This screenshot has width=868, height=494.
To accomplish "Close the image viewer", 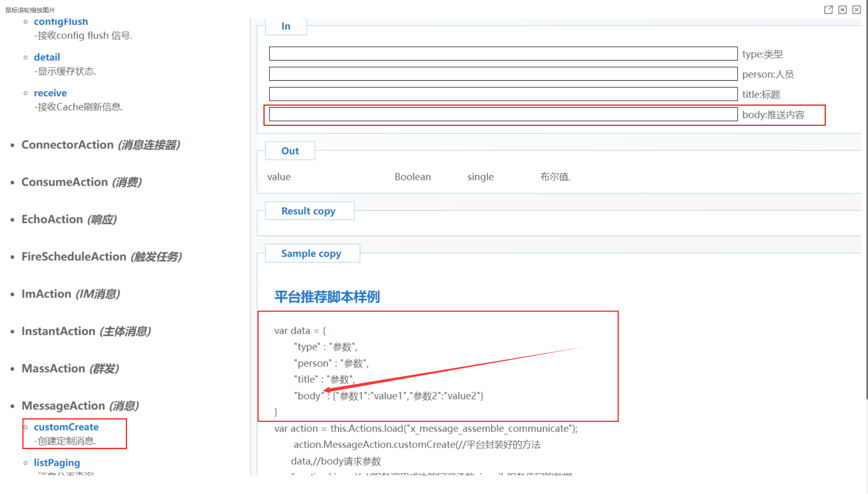I will tap(856, 10).
